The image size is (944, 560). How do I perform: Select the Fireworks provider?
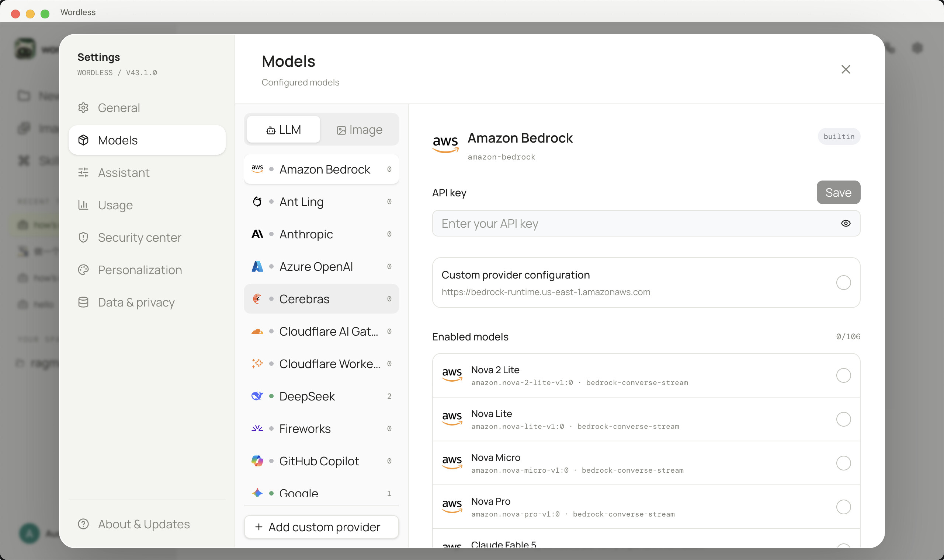(x=321, y=429)
